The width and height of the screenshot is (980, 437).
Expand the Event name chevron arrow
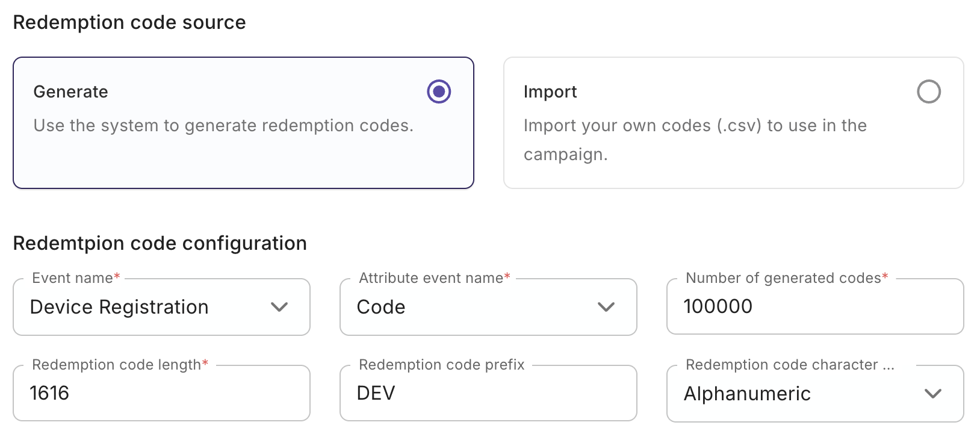[279, 307]
